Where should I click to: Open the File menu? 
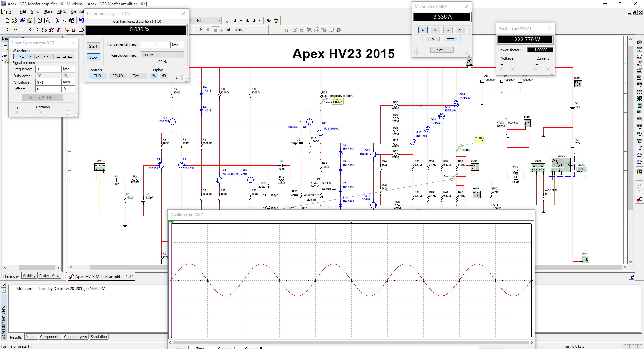[12, 12]
